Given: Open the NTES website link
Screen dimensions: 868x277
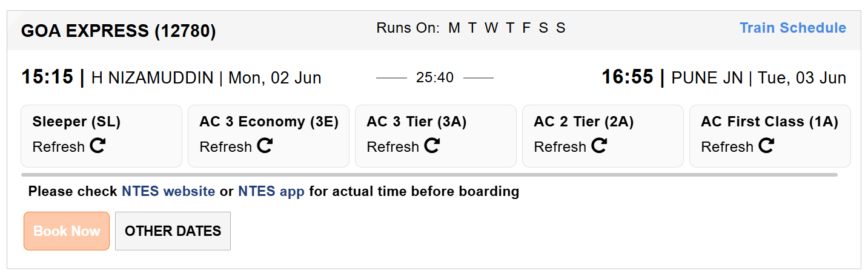Looking at the screenshot, I should click(168, 192).
